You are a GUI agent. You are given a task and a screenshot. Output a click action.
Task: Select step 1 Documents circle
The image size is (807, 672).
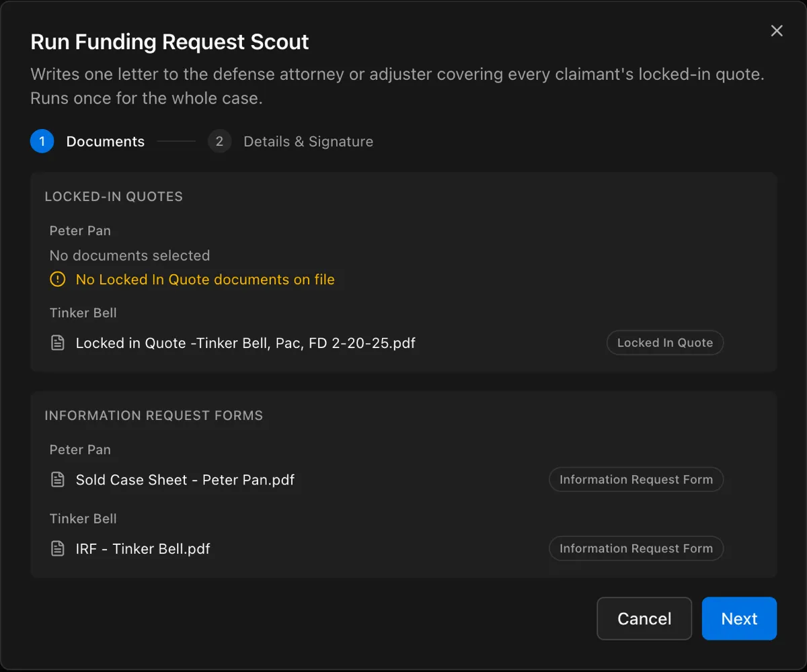(42, 141)
